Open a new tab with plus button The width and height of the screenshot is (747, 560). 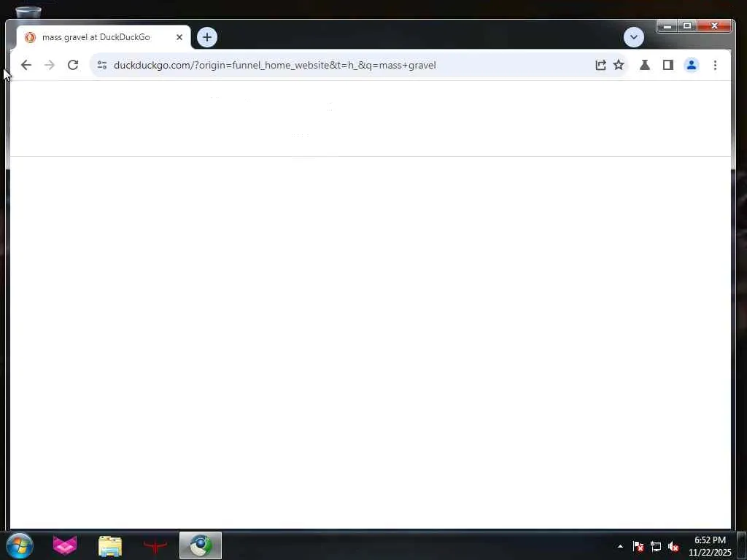pos(206,37)
